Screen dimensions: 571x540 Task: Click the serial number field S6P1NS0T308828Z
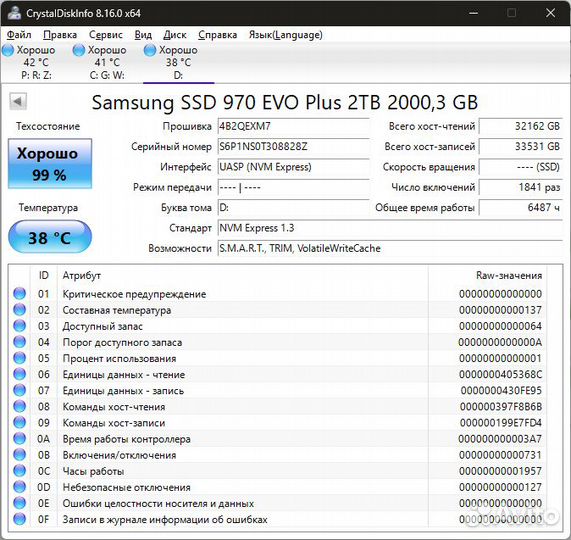294,147
